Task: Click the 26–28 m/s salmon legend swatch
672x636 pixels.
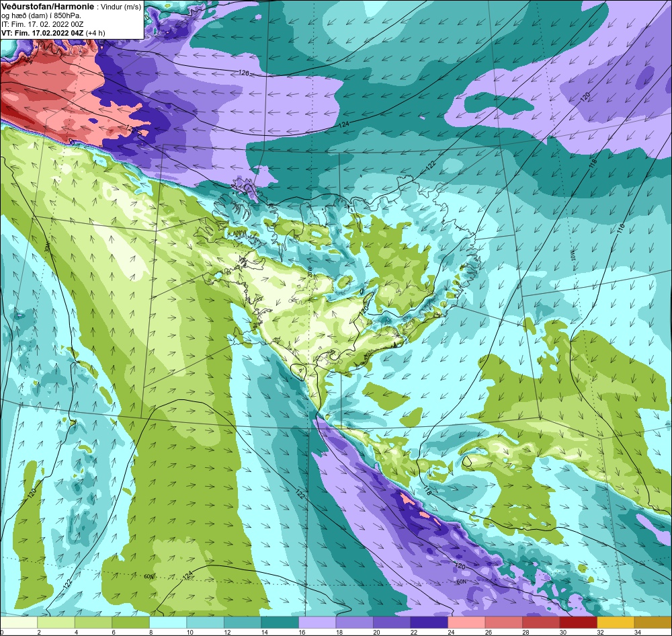Action: click(503, 623)
